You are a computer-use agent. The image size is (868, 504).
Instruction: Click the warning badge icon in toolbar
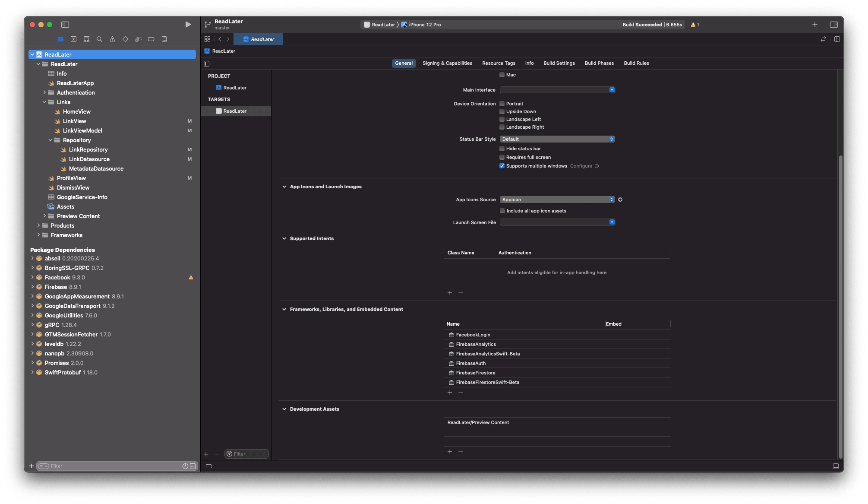(694, 24)
